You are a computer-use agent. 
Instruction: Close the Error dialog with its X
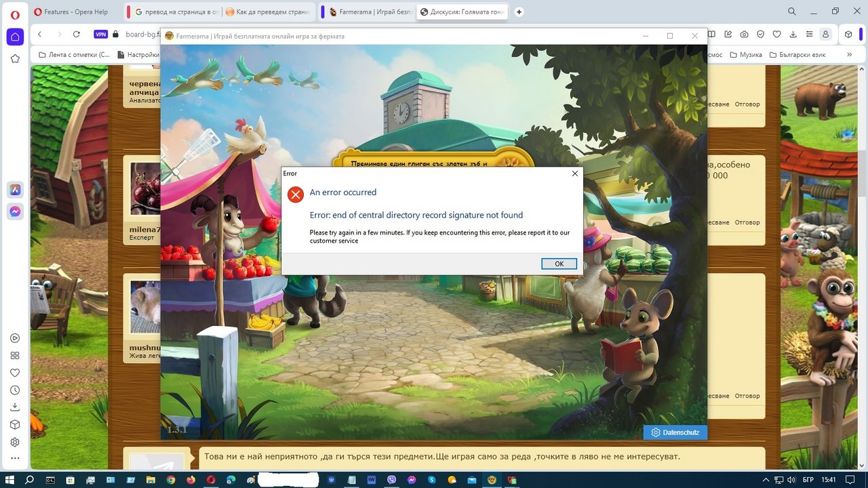[x=575, y=174]
